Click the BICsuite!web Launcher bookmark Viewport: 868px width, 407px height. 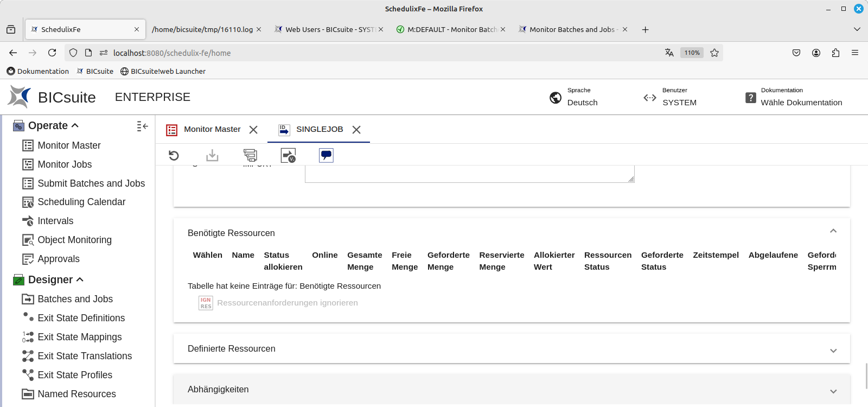click(168, 71)
